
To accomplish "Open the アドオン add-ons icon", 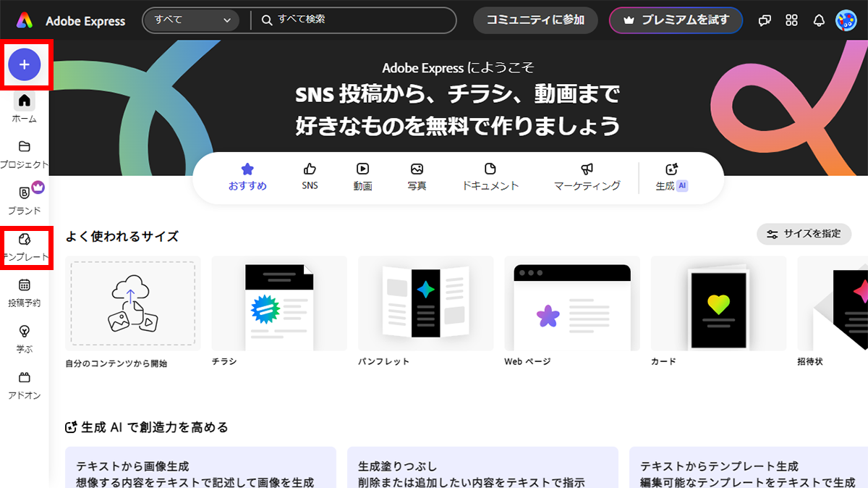I will pyautogui.click(x=24, y=377).
